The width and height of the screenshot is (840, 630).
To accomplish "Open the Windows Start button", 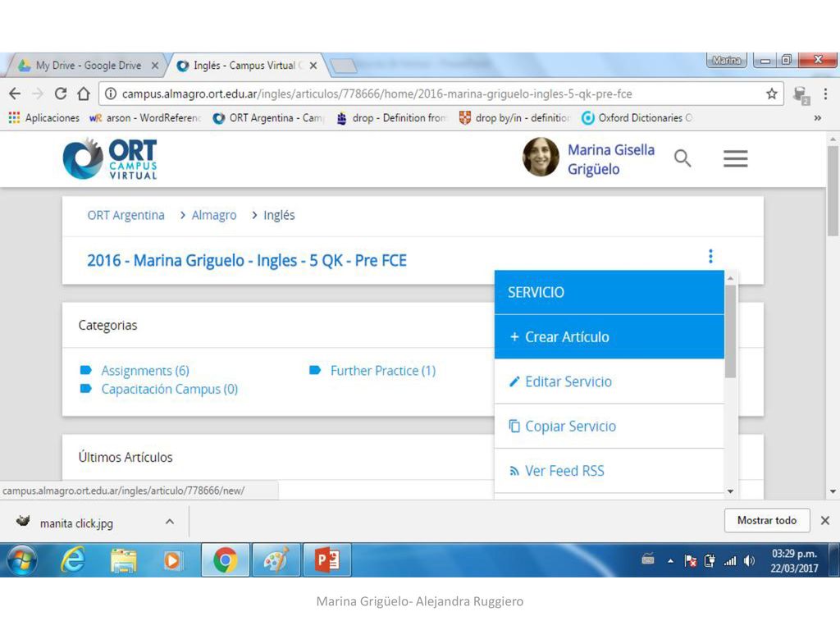I will click(x=21, y=559).
